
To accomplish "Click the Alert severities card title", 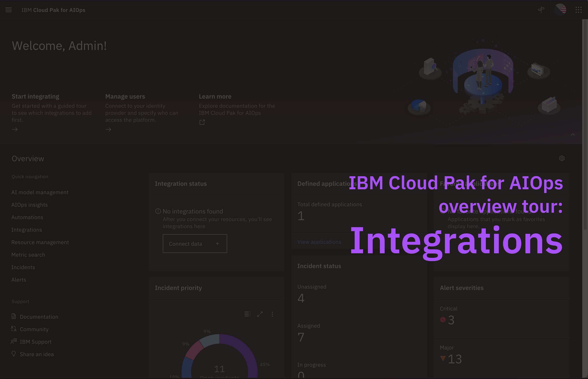I will [462, 288].
